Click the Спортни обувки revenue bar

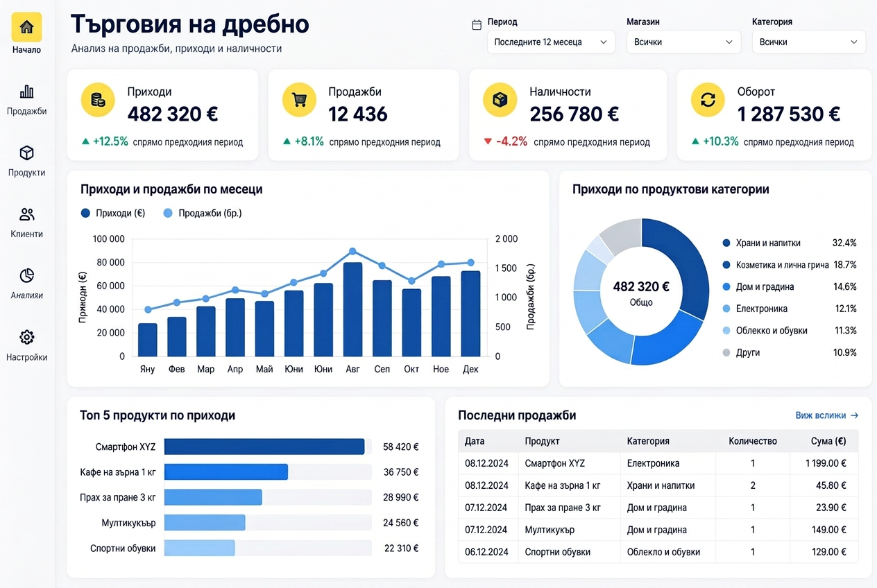[x=200, y=548]
